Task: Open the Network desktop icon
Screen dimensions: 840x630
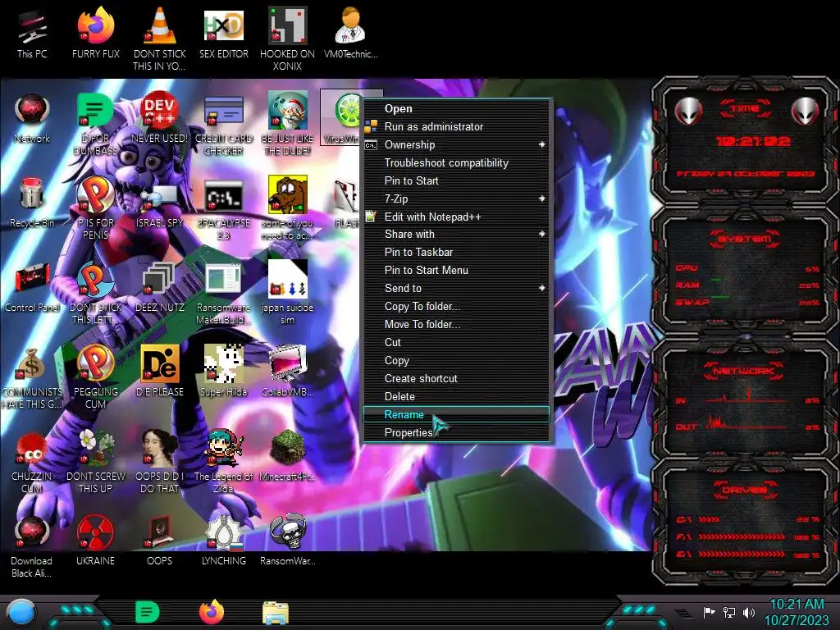Action: click(x=32, y=118)
